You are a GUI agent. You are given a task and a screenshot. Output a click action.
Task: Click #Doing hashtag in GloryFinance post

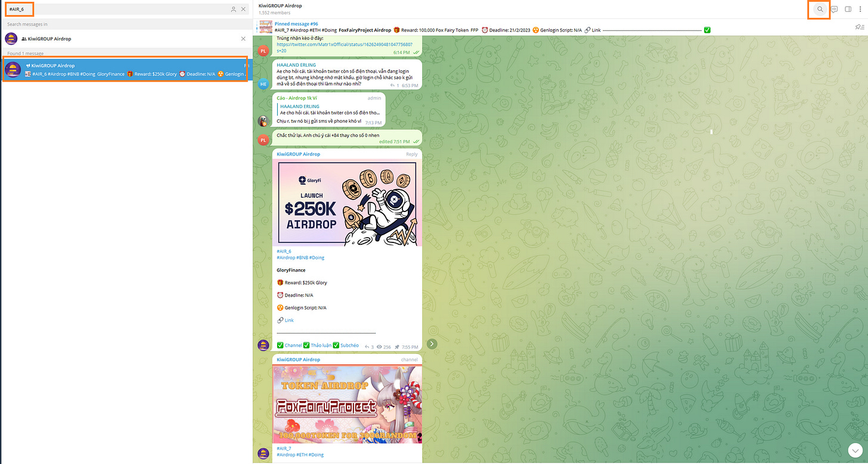[317, 258]
